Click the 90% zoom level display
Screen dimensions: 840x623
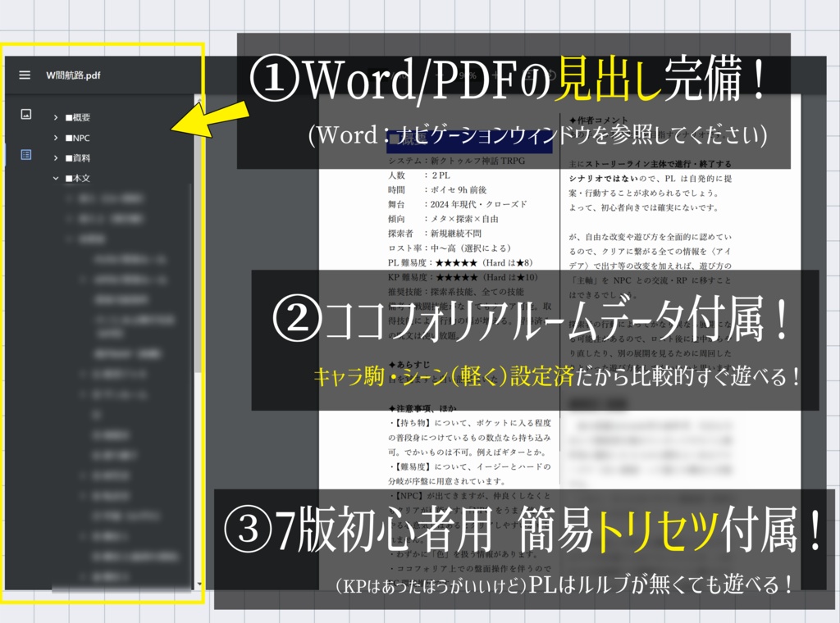tap(468, 74)
